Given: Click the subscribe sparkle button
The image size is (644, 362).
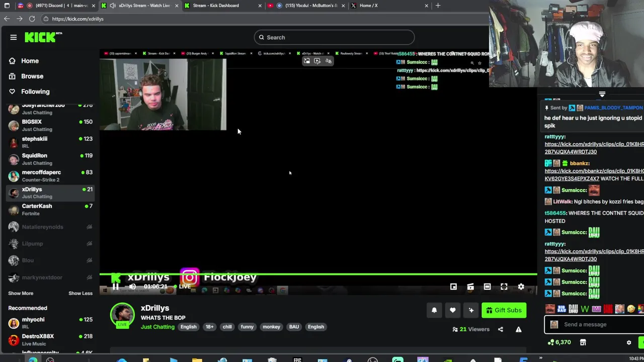Looking at the screenshot, I should pyautogui.click(x=471, y=310).
